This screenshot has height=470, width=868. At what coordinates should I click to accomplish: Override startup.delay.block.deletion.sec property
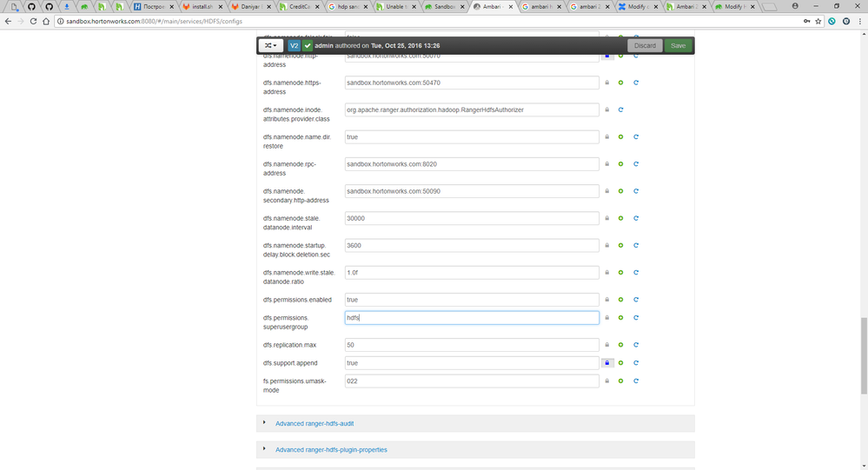pyautogui.click(x=620, y=245)
